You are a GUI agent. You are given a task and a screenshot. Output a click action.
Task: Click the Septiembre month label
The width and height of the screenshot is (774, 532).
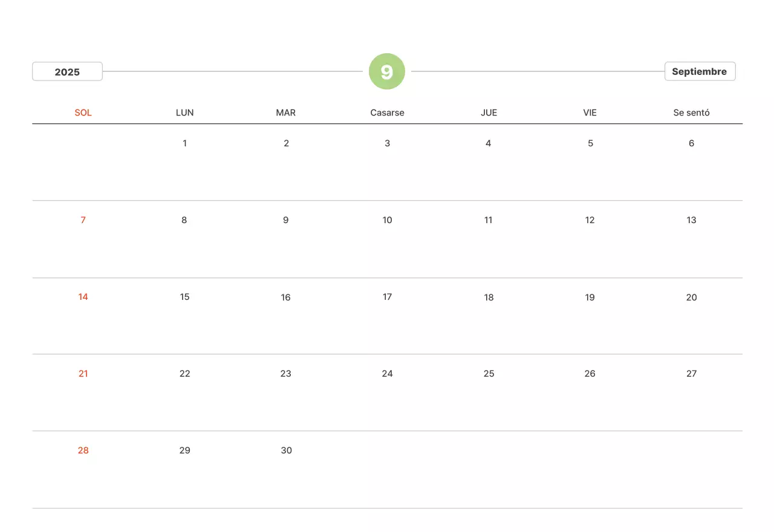700,71
